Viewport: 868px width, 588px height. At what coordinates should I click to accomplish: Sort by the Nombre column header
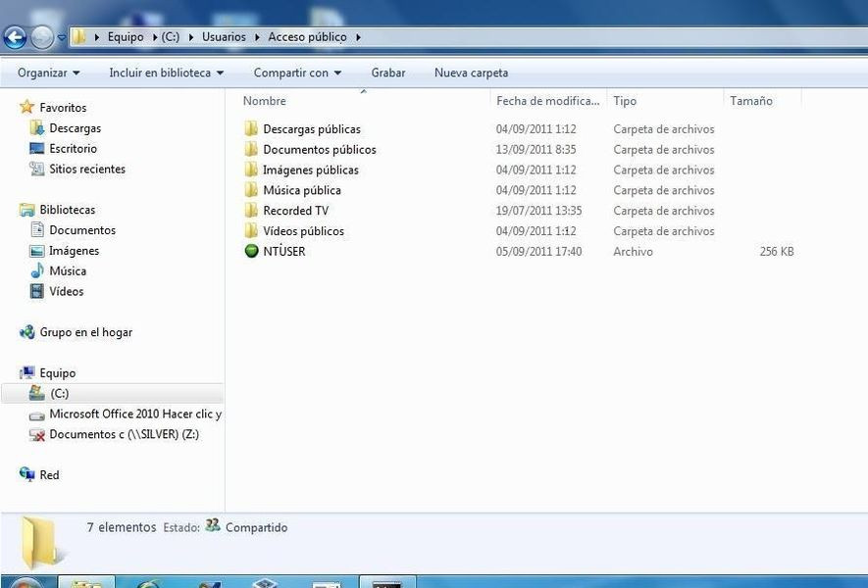click(x=265, y=101)
